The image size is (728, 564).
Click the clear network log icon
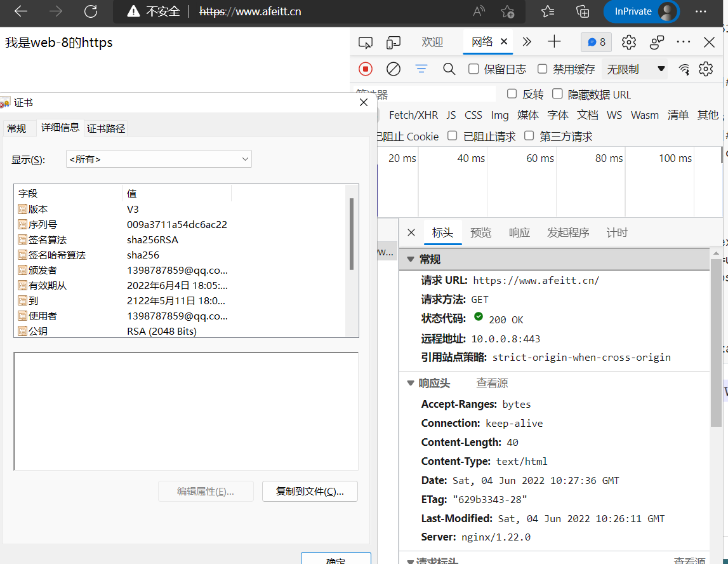point(394,69)
